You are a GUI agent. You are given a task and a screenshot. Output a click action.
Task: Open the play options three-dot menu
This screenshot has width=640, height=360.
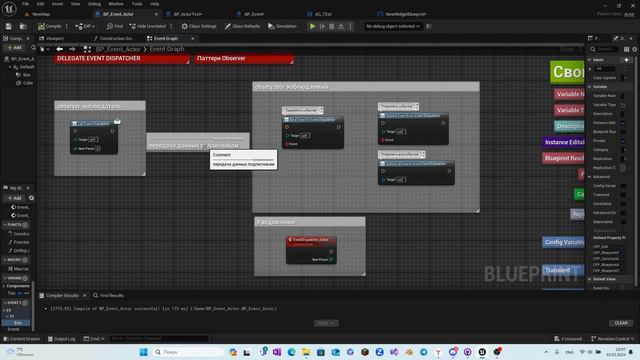coord(350,26)
